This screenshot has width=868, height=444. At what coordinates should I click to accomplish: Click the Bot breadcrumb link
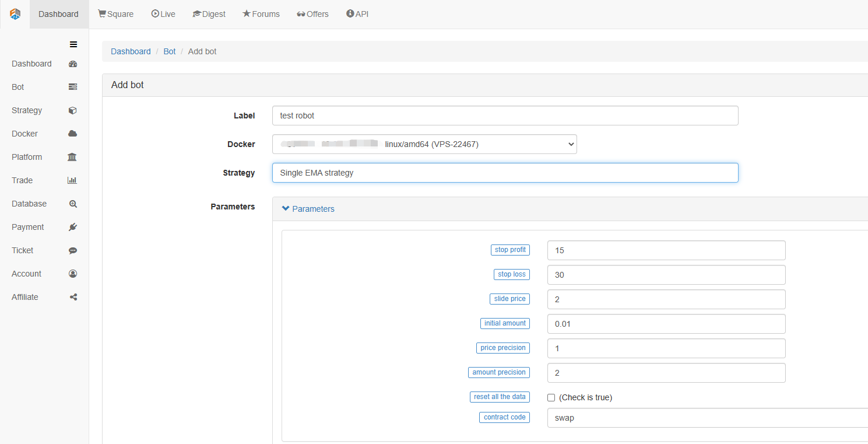coord(170,51)
